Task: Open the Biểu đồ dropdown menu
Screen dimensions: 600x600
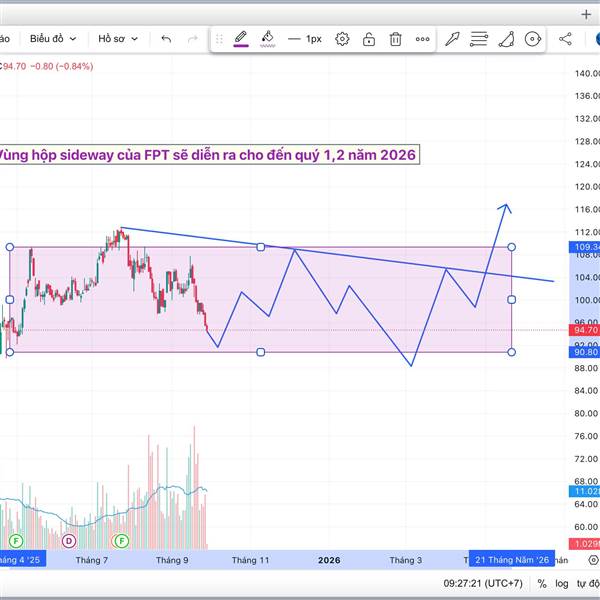Action: click(53, 39)
